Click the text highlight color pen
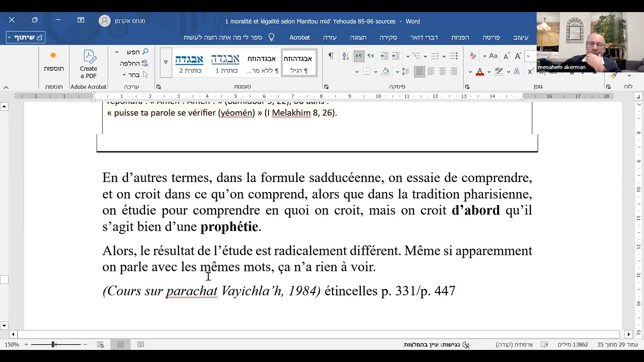This screenshot has height=362, width=644. (499, 71)
